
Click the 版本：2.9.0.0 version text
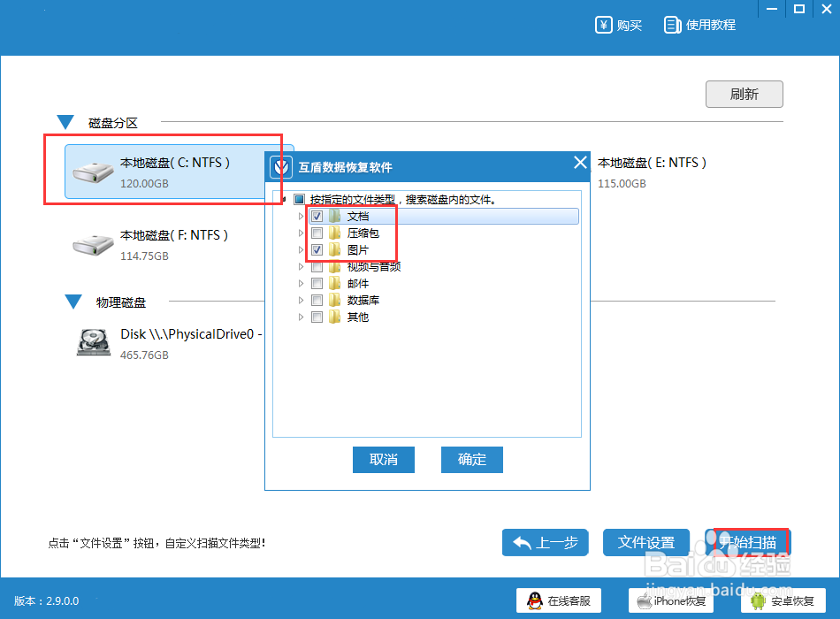47,600
